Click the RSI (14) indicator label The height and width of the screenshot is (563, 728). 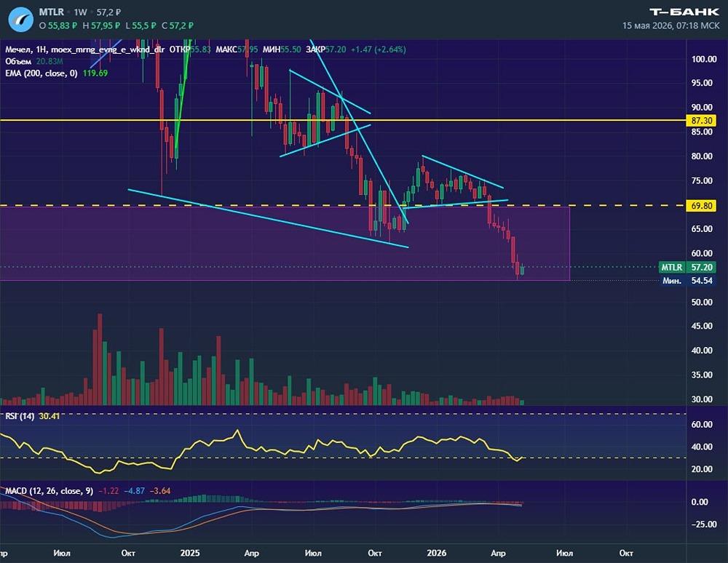coord(20,416)
